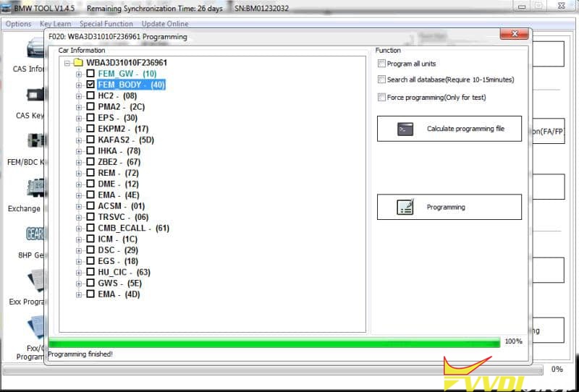Enable Force programming (Only for test)
The image size is (579, 392).
381,97
